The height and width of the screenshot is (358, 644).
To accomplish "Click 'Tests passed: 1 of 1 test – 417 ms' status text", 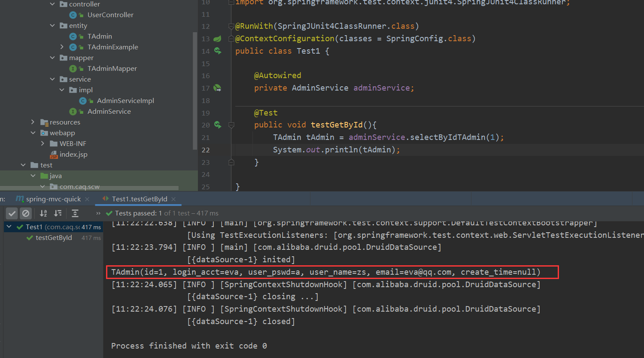I will [167, 213].
